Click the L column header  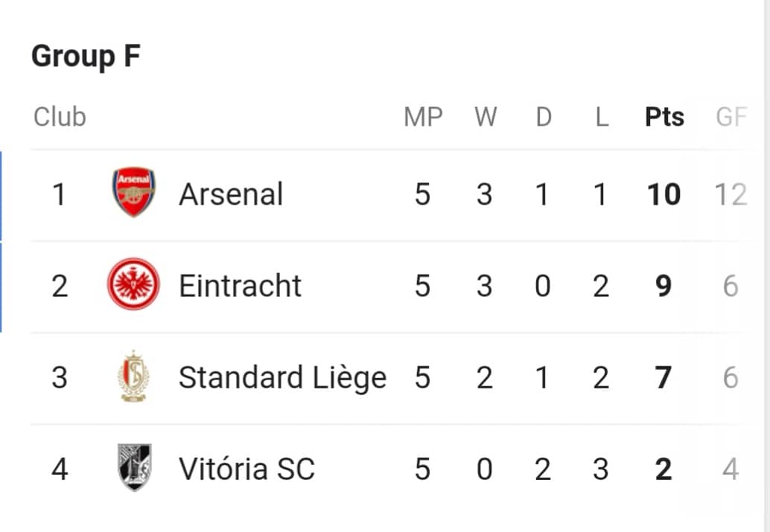(x=602, y=117)
